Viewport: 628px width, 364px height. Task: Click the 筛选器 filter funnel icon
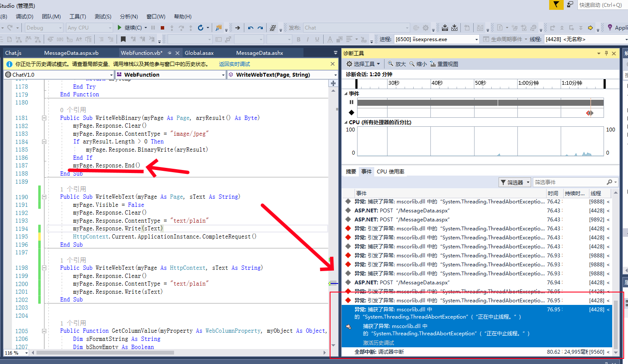[x=503, y=182]
